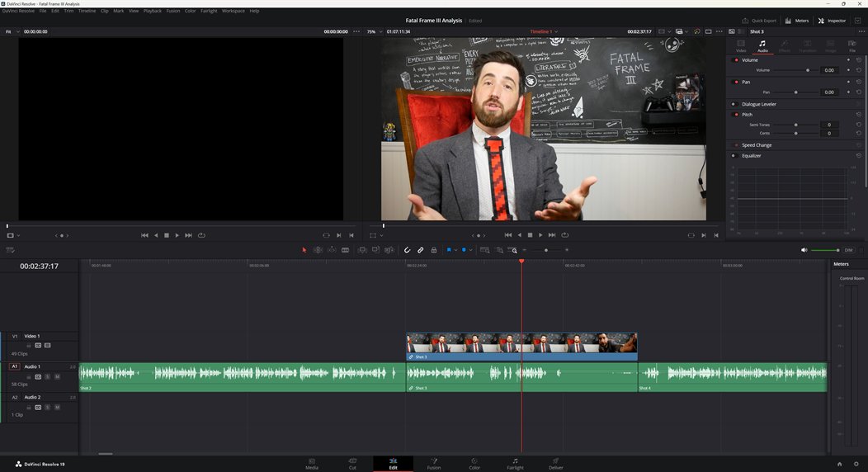Image resolution: width=868 pixels, height=472 pixels.
Task: Select the arrow Selection Mode tool
Action: pyautogui.click(x=304, y=250)
